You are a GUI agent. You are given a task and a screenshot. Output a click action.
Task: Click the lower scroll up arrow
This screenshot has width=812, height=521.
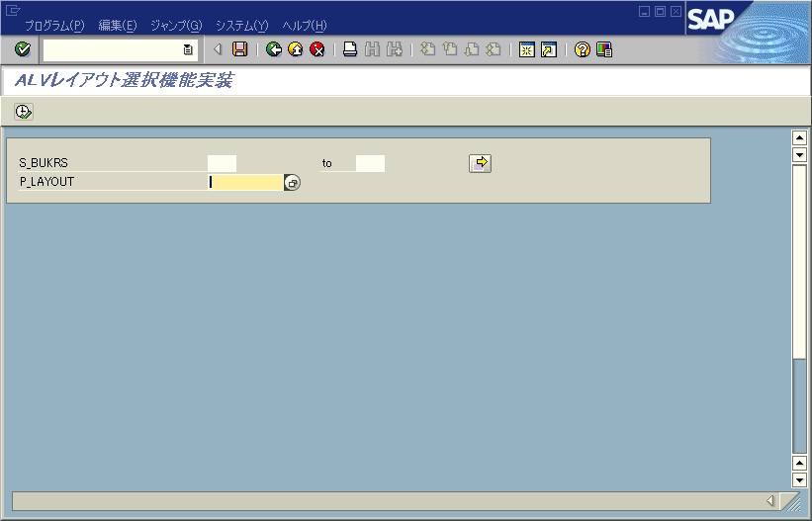pyautogui.click(x=799, y=463)
